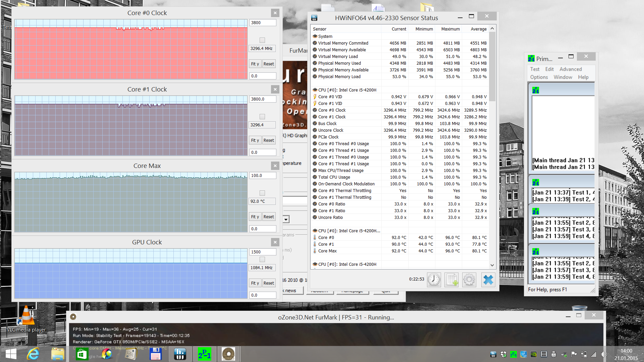Click Reset in Core #1 Clock graph
This screenshot has height=362, width=644.
tap(269, 140)
